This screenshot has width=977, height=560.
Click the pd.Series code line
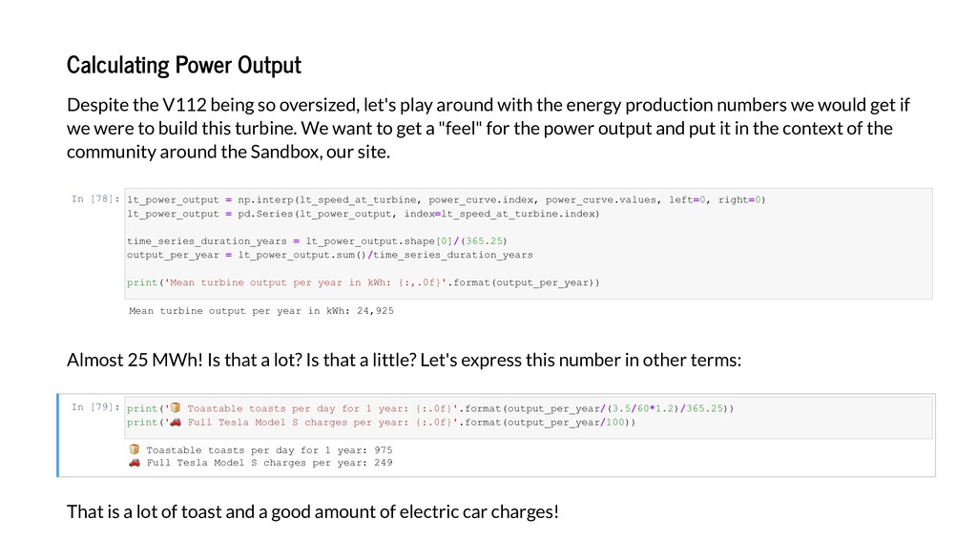click(x=364, y=214)
